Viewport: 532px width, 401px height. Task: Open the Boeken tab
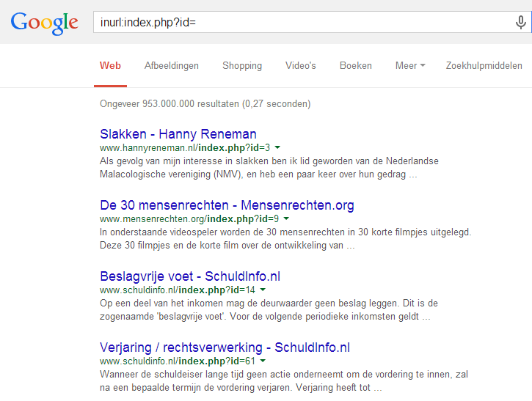tap(356, 65)
